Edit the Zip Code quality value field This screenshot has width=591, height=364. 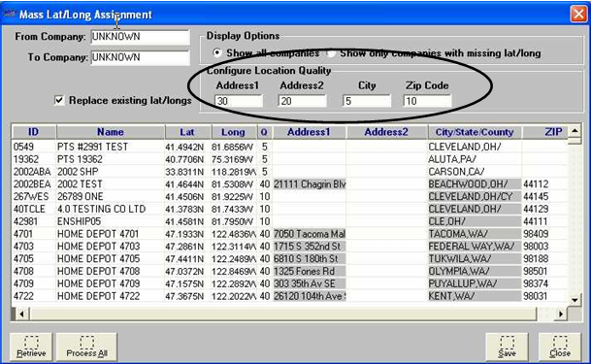tap(427, 101)
